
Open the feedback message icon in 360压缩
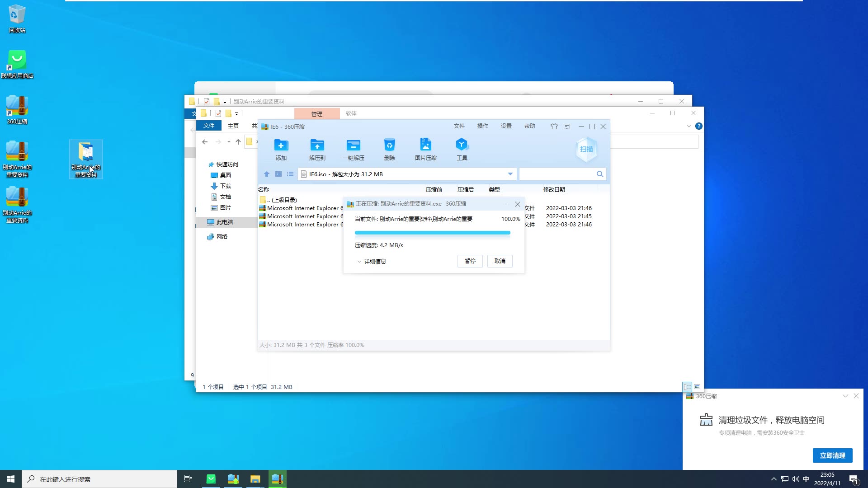(x=567, y=127)
